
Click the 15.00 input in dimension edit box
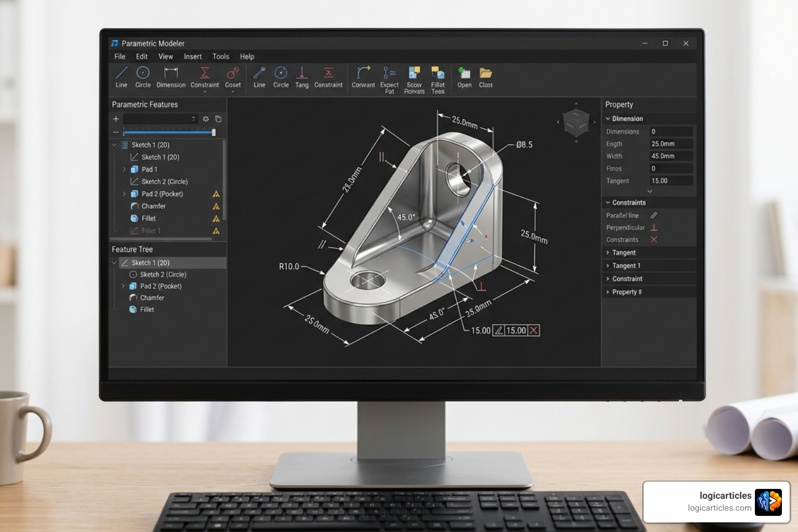[516, 330]
